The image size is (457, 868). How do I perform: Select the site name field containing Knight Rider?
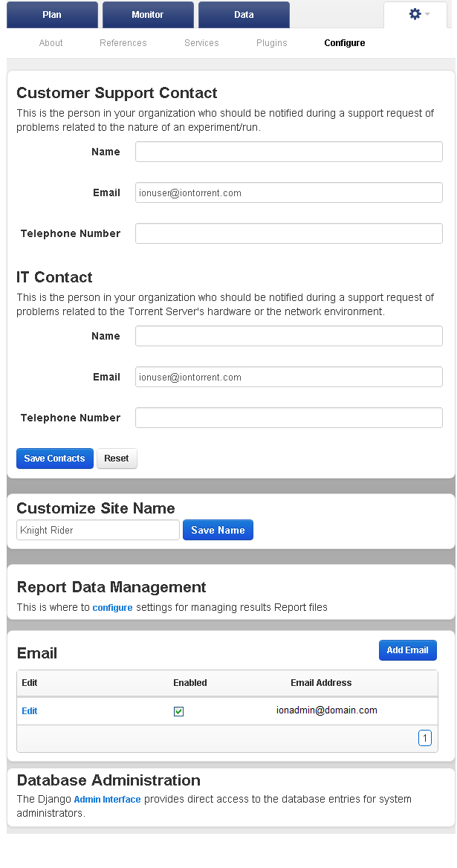pos(98,530)
